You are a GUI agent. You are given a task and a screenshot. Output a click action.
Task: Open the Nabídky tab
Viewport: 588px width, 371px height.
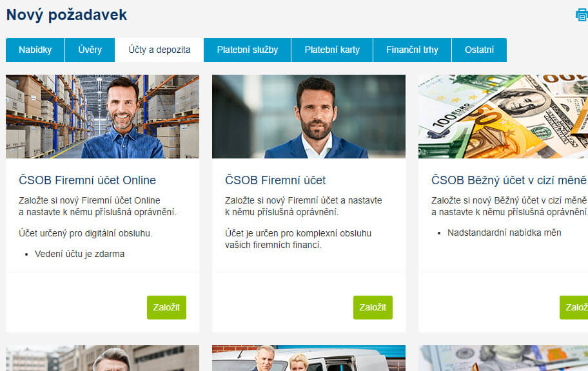(35, 50)
